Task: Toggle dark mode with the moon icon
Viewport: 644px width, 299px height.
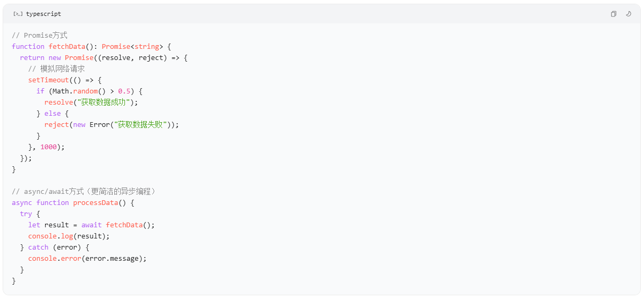Action: [628, 14]
